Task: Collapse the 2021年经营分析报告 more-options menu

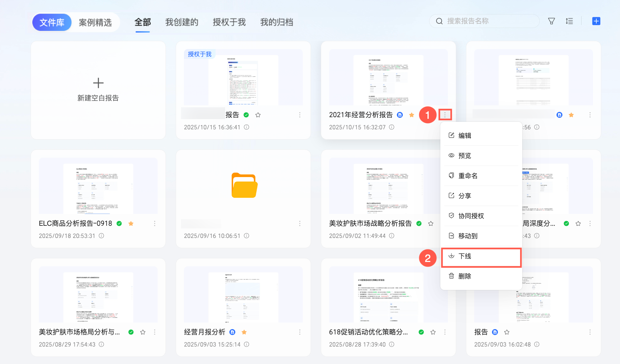Action: click(x=445, y=115)
